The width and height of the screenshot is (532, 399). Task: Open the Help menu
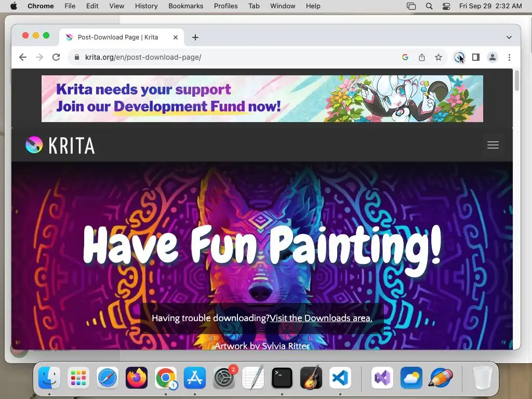point(313,6)
